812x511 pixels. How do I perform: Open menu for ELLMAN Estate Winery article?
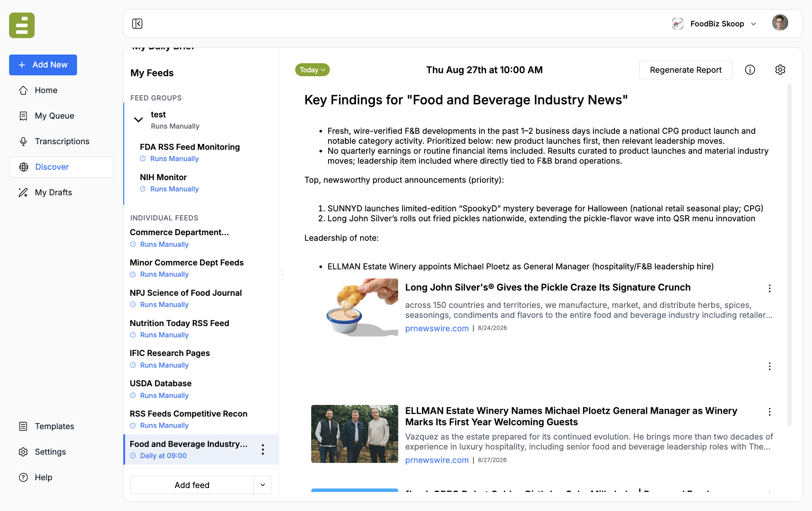770,412
